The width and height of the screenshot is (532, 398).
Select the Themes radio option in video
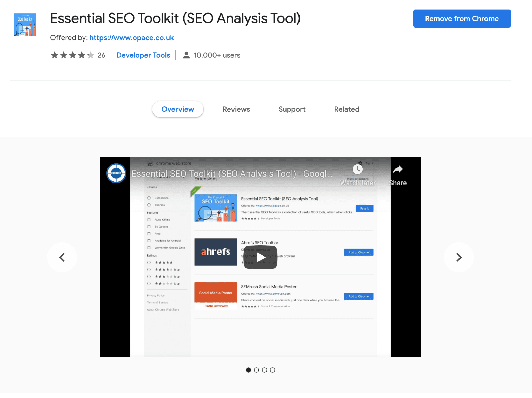coord(149,205)
